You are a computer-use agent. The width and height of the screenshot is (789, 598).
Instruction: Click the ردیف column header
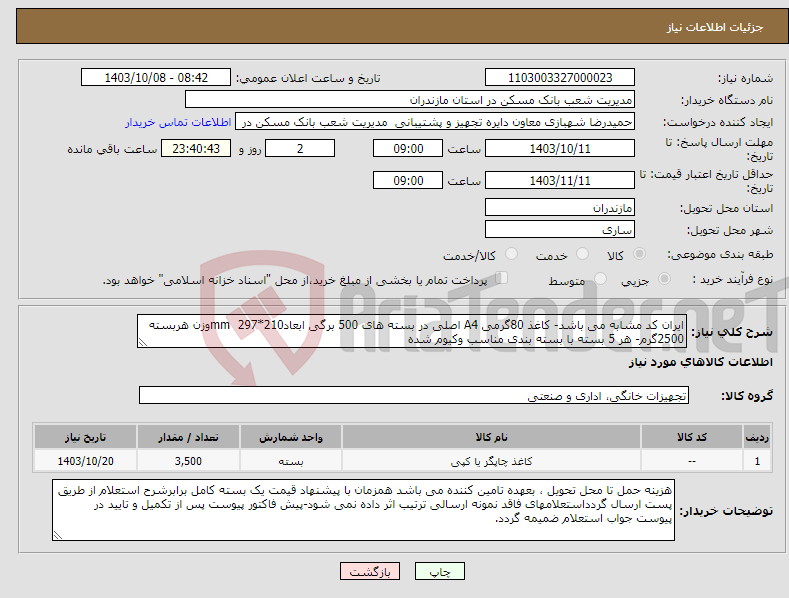coord(757,437)
